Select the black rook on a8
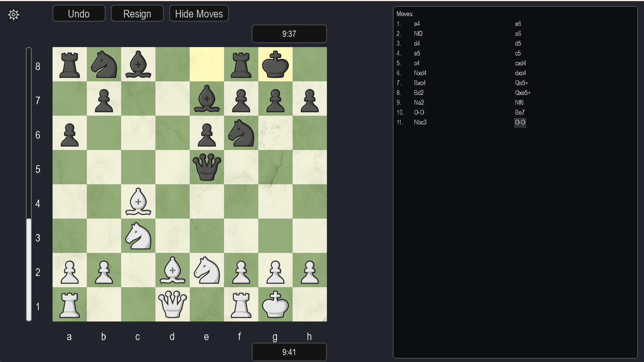The image size is (644, 362). click(70, 65)
